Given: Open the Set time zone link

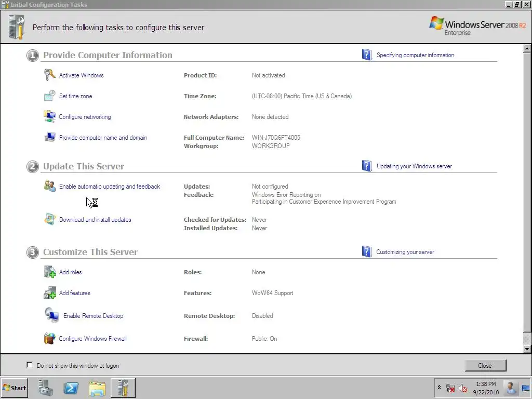Looking at the screenshot, I should tap(76, 96).
